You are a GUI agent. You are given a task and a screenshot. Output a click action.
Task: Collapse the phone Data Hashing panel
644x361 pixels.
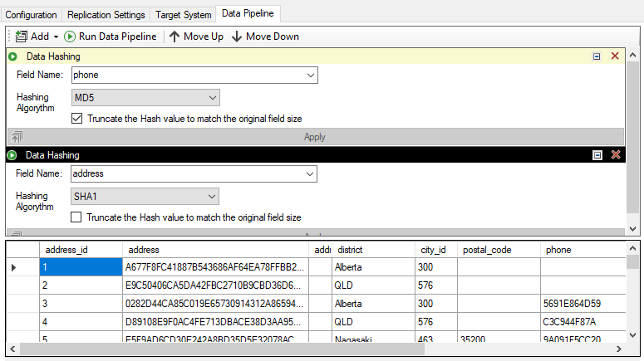point(597,56)
